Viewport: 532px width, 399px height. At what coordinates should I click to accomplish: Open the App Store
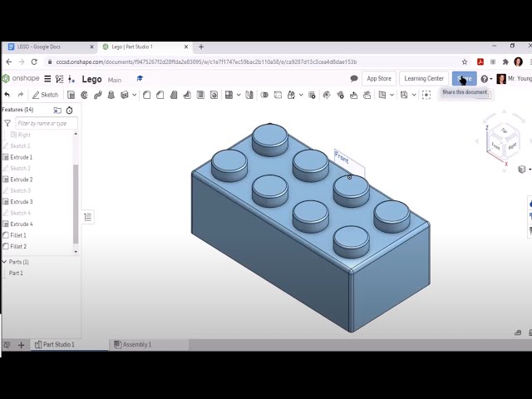pyautogui.click(x=379, y=78)
